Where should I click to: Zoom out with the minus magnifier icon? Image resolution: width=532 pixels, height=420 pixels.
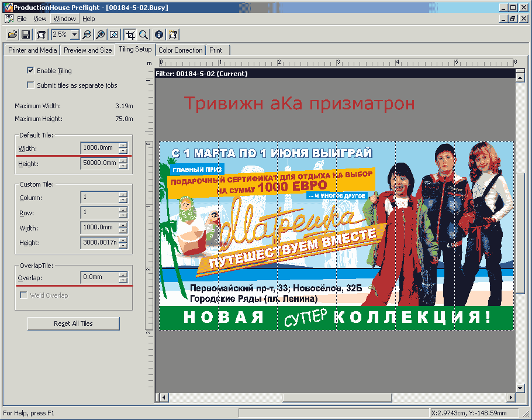(87, 35)
